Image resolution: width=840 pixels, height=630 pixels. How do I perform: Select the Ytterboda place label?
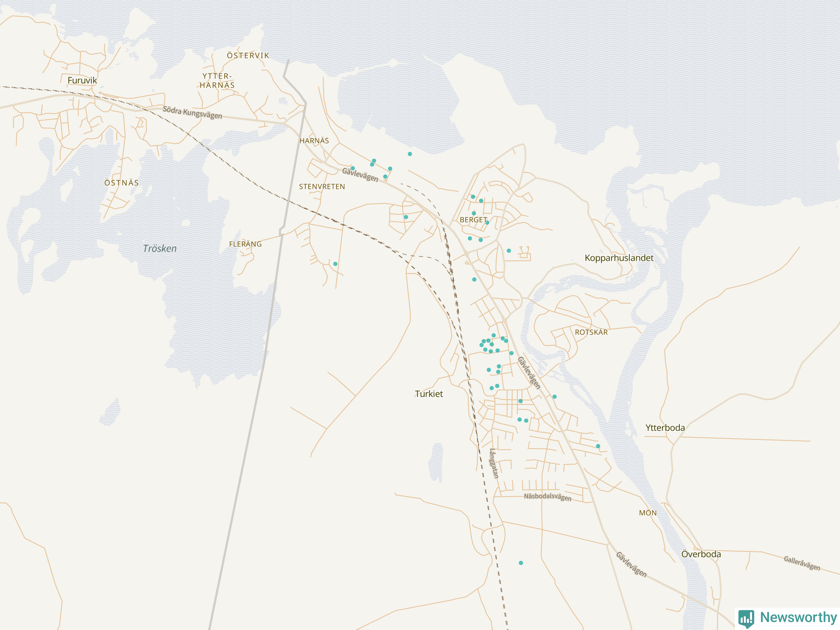[665, 428]
